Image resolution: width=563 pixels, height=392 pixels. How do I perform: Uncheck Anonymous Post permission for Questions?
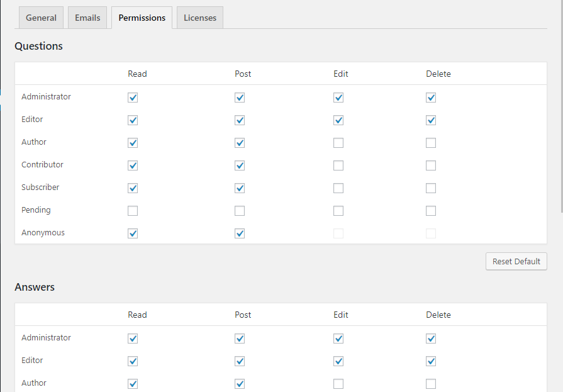point(240,233)
